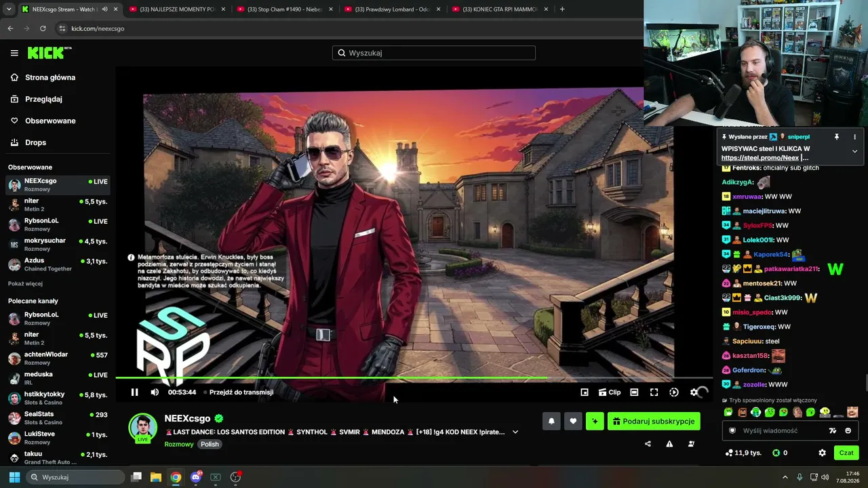The image size is (868, 488).
Task: Toggle mini player mode
Action: (585, 392)
